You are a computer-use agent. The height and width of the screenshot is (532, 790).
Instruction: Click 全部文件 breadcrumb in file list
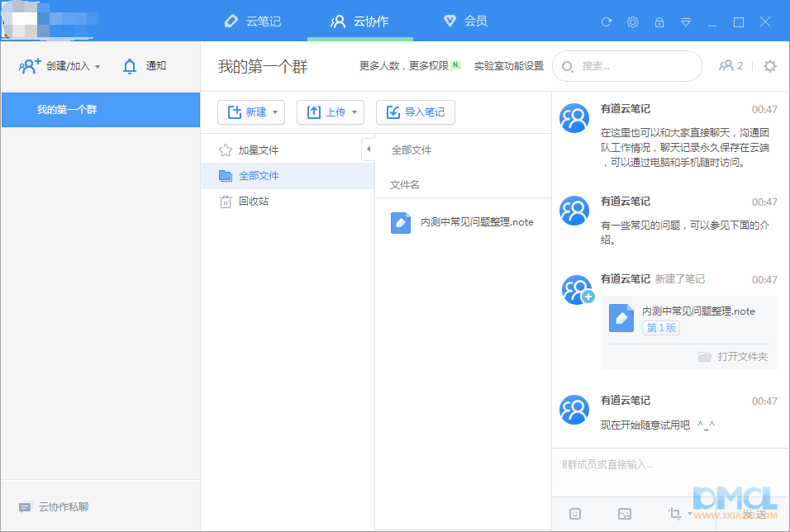[412, 150]
